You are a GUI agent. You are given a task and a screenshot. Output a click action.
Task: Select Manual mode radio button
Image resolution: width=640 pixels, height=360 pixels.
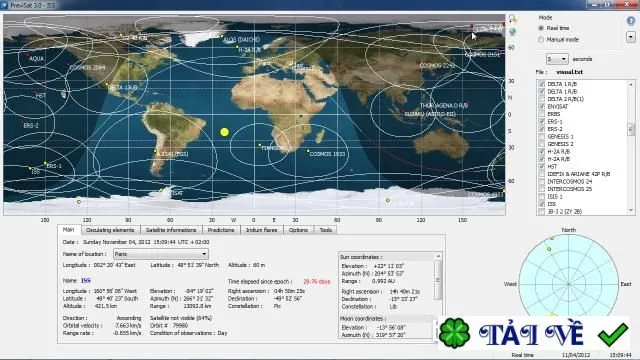click(x=541, y=40)
